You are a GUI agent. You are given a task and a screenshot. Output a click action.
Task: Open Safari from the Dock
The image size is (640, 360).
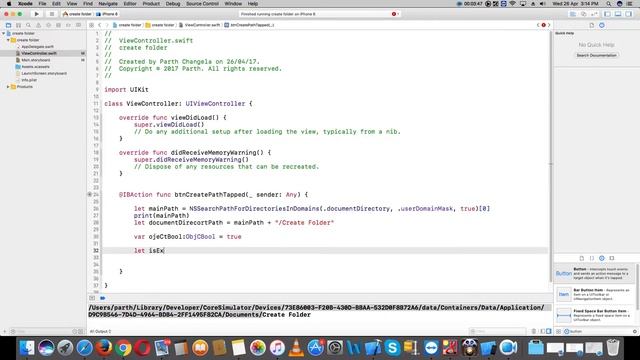(85, 348)
